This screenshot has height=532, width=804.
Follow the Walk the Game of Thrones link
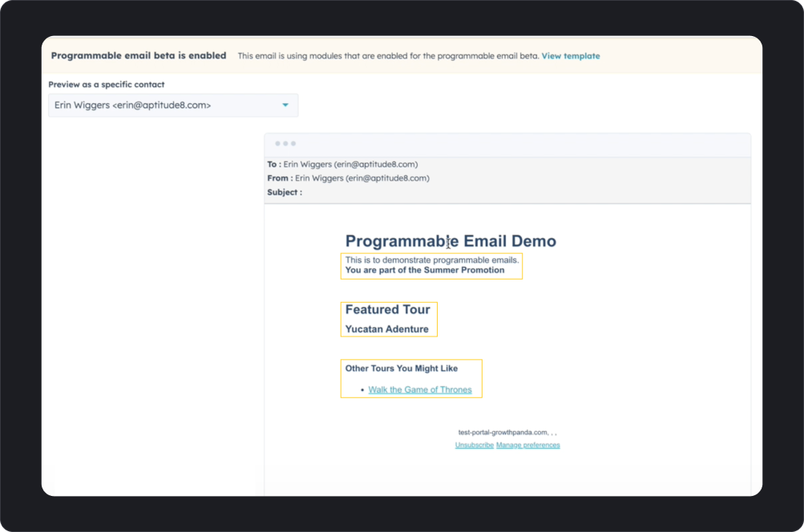[420, 389]
